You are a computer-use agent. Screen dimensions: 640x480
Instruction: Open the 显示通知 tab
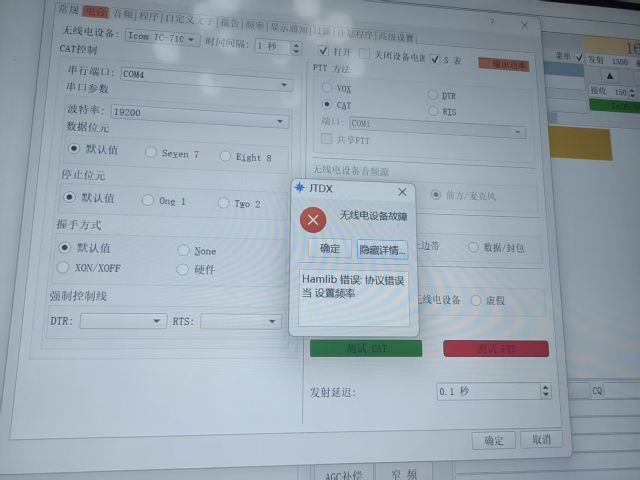click(x=289, y=28)
